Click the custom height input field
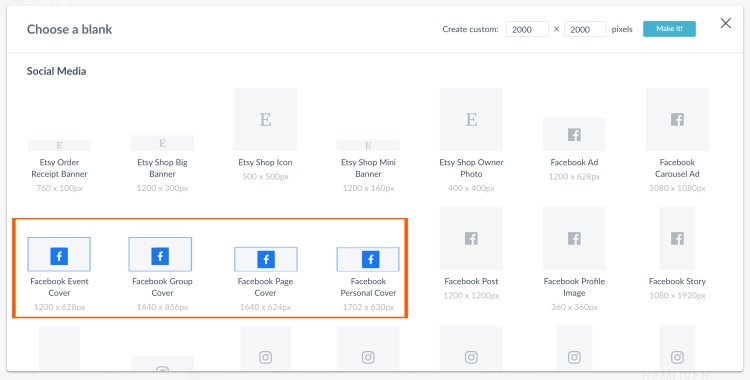The width and height of the screenshot is (750, 380). (x=585, y=29)
